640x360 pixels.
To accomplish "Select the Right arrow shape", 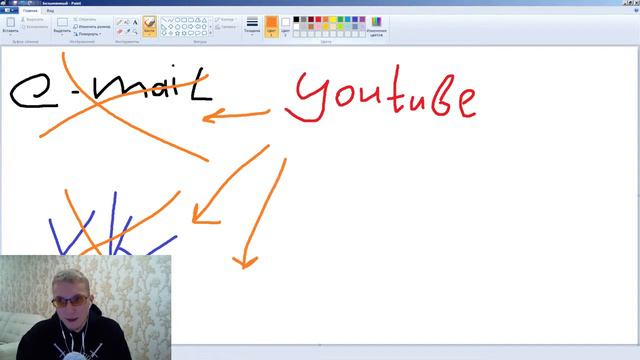I will pyautogui.click(x=191, y=27).
